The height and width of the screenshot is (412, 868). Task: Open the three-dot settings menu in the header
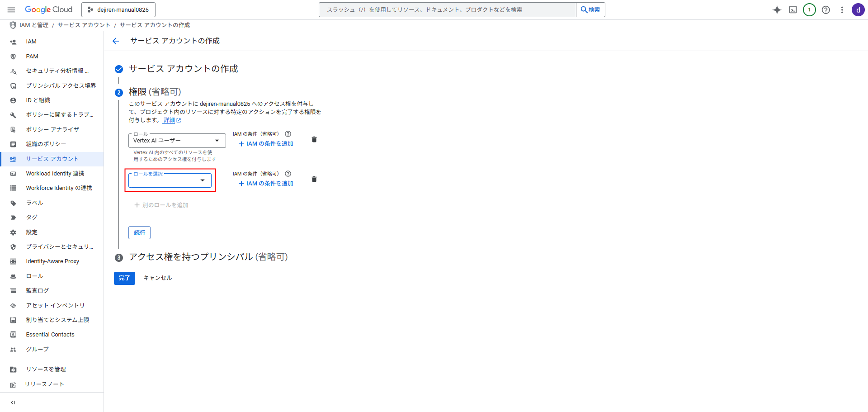tap(842, 10)
